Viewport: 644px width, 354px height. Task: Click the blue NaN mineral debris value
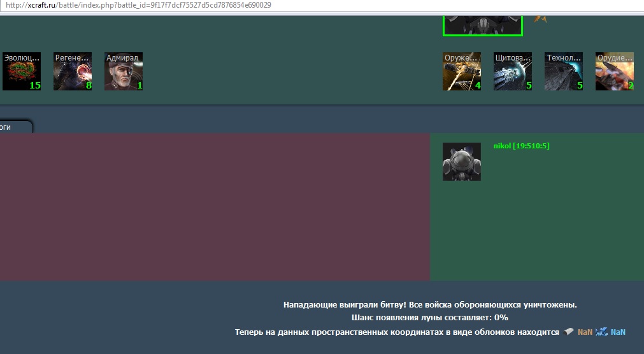[618, 332]
